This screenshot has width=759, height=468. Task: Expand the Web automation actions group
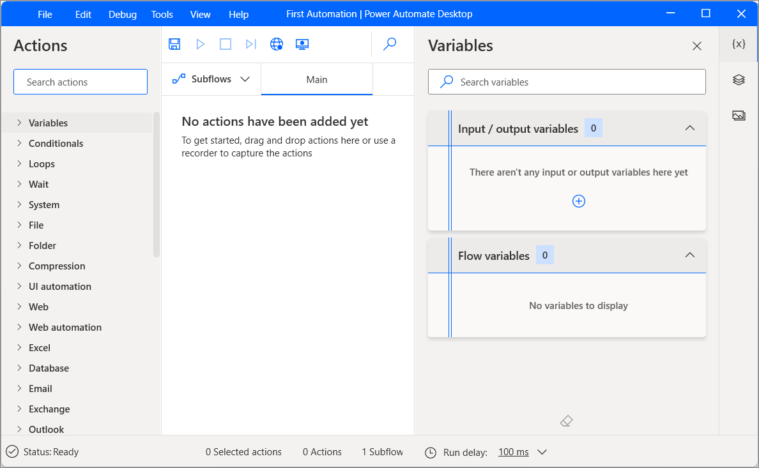coord(19,327)
